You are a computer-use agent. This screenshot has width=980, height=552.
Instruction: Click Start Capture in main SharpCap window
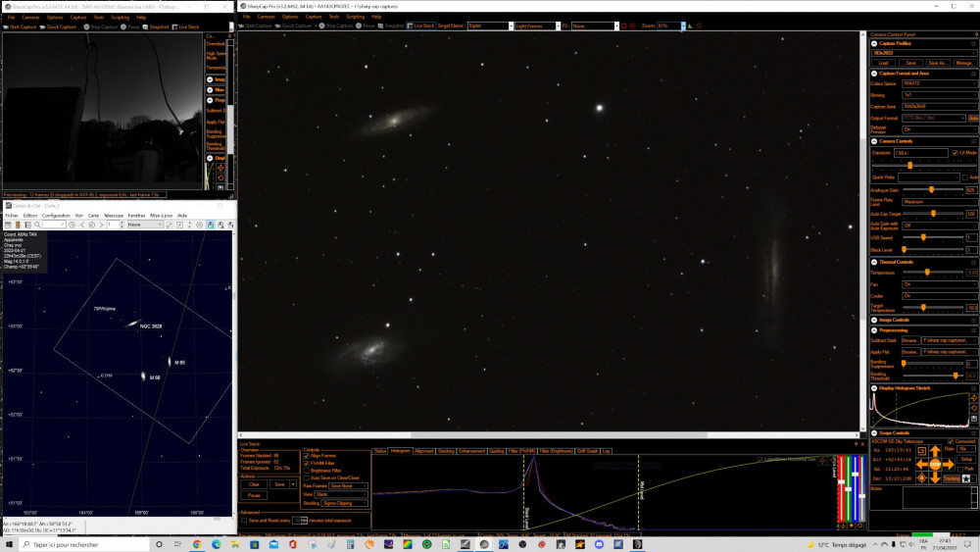pyautogui.click(x=255, y=25)
